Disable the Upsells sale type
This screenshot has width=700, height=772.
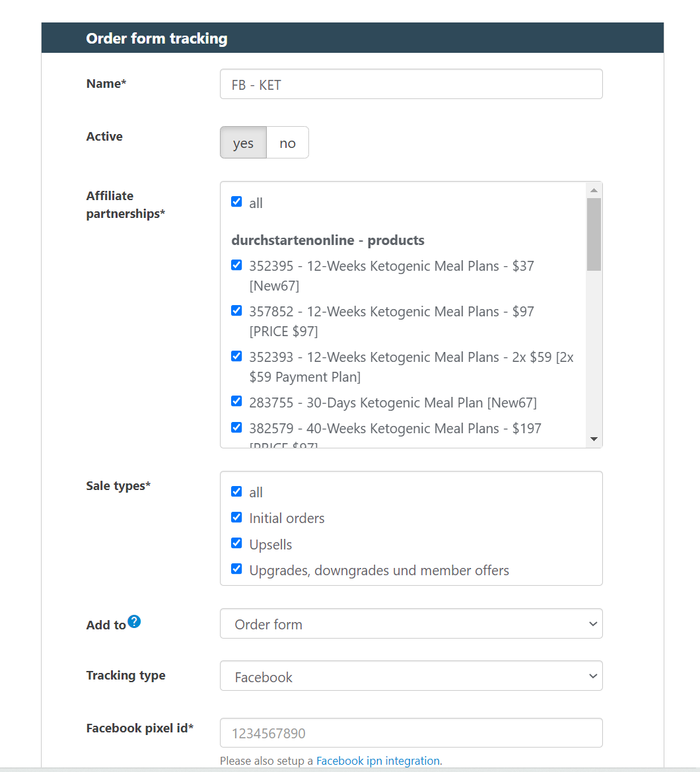[x=236, y=544]
